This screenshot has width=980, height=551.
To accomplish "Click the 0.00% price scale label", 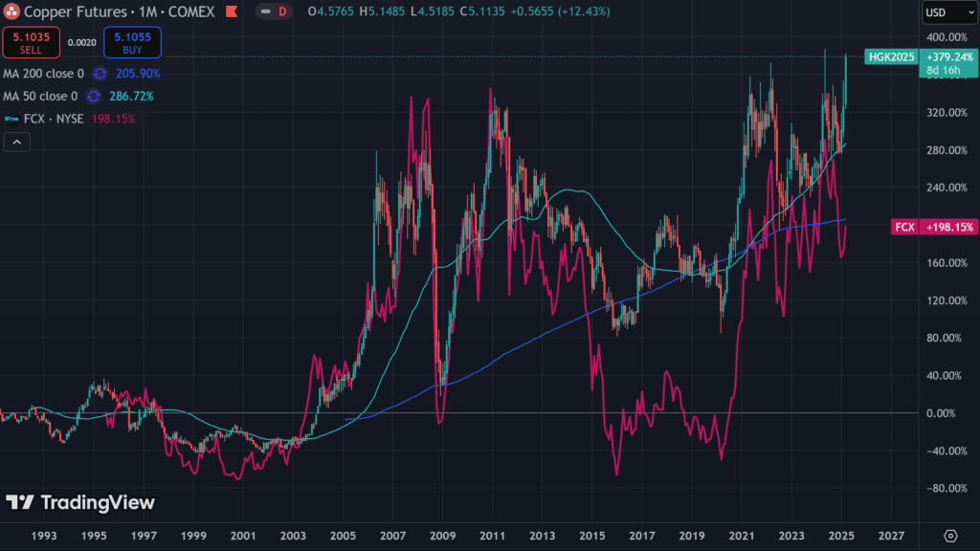I will click(941, 413).
